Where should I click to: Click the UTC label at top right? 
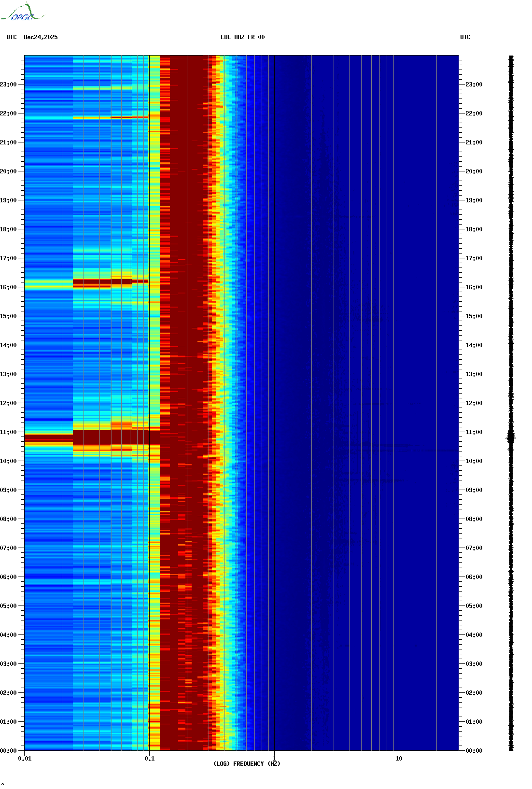tap(465, 37)
